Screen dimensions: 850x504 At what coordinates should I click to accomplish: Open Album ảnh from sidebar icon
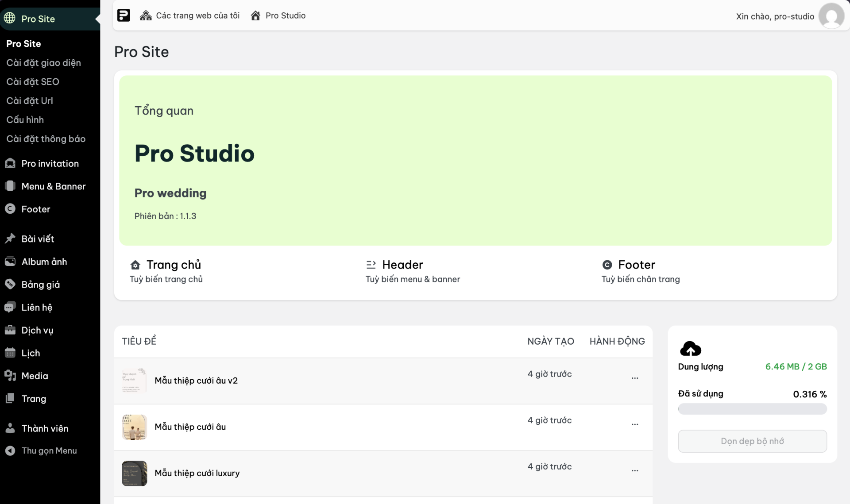tap(10, 262)
